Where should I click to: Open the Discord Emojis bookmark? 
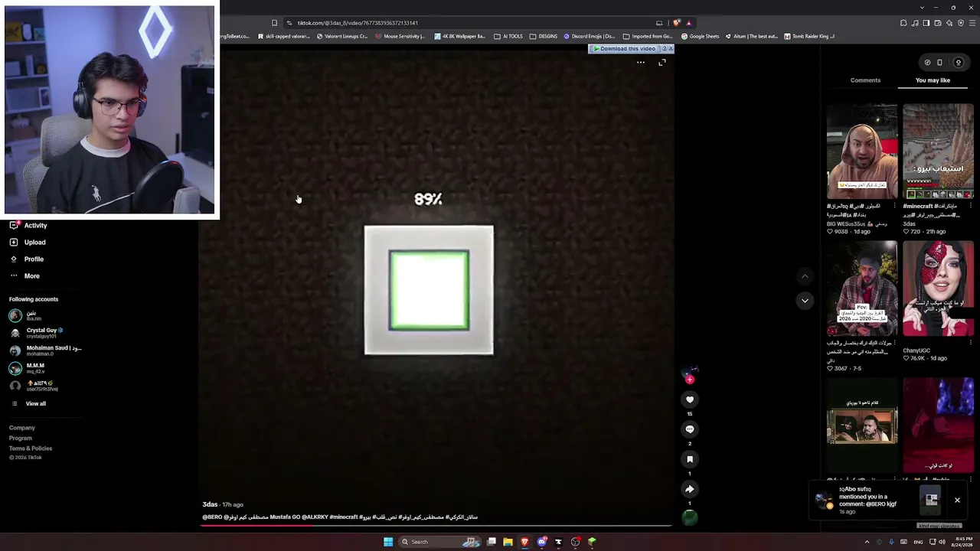590,36
